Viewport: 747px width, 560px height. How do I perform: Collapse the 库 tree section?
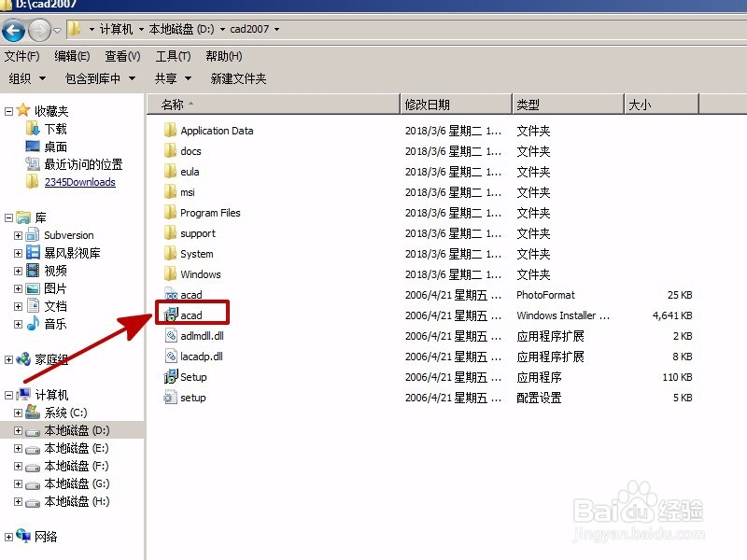click(x=8, y=217)
